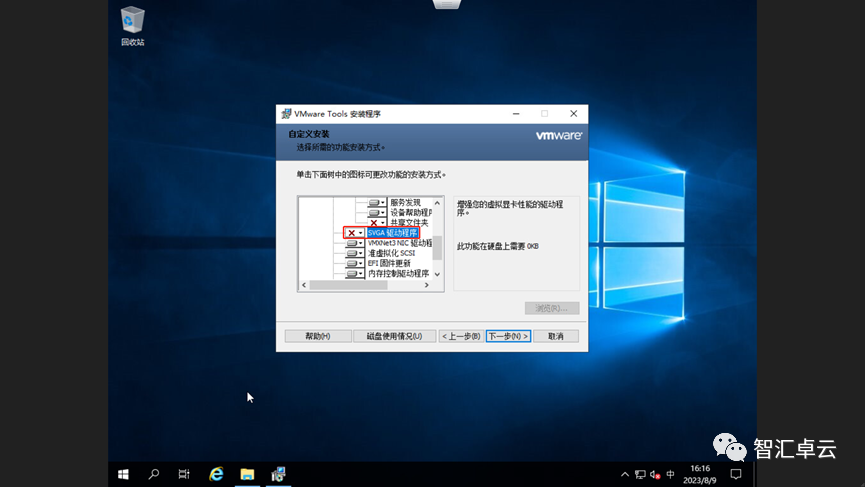Open install-state dropdown for 内存控制驱动程序
865x487 pixels.
click(x=354, y=273)
